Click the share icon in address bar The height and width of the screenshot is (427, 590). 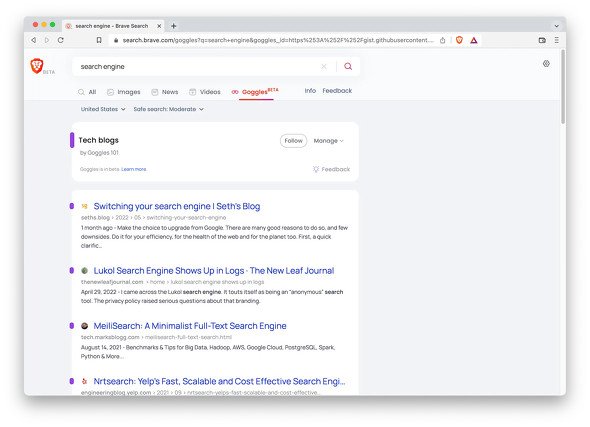pos(443,40)
